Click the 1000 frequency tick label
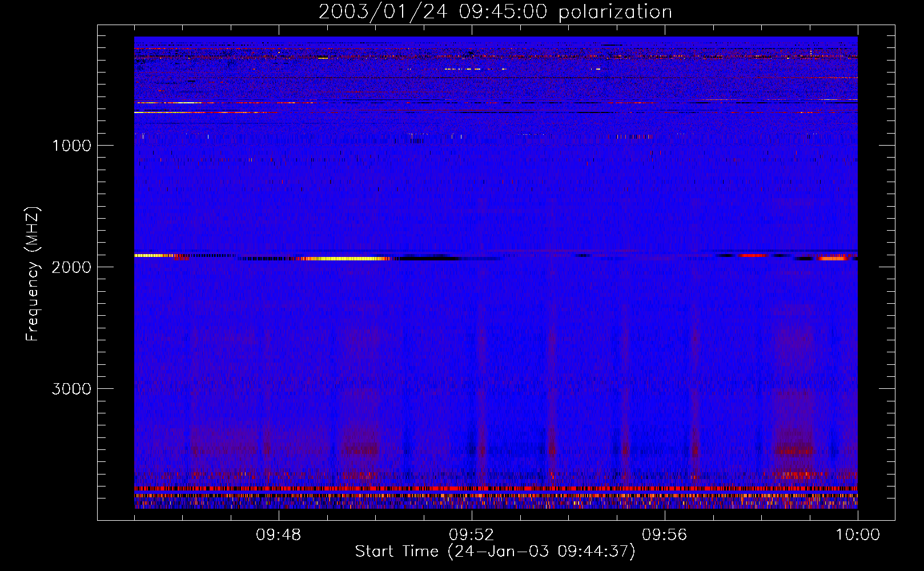The width and height of the screenshot is (924, 571). [x=71, y=146]
